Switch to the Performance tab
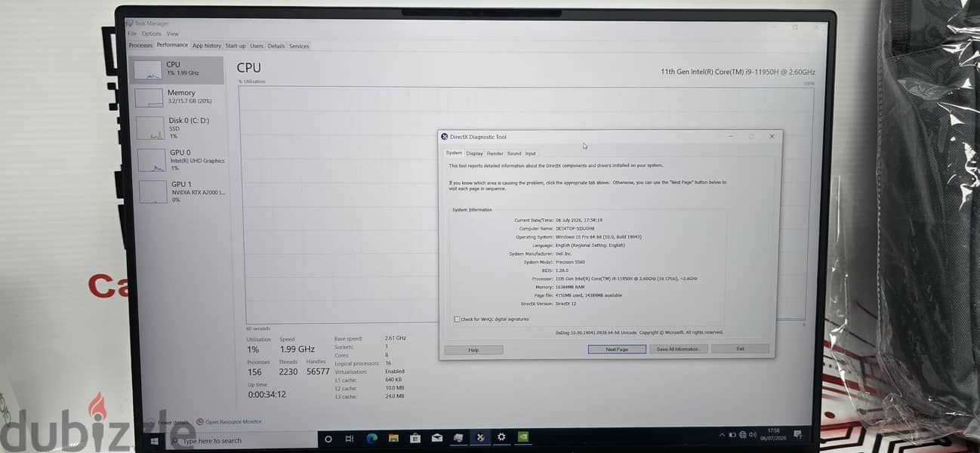 point(172,45)
